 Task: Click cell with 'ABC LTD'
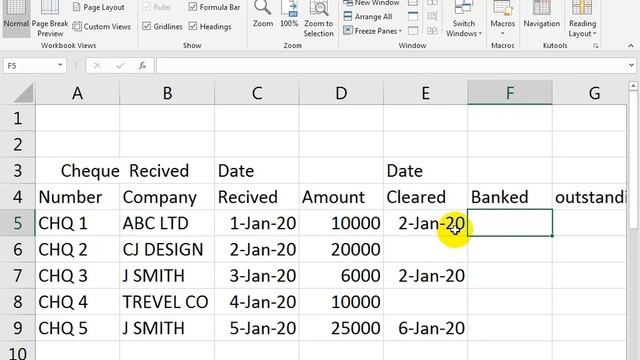click(x=167, y=223)
